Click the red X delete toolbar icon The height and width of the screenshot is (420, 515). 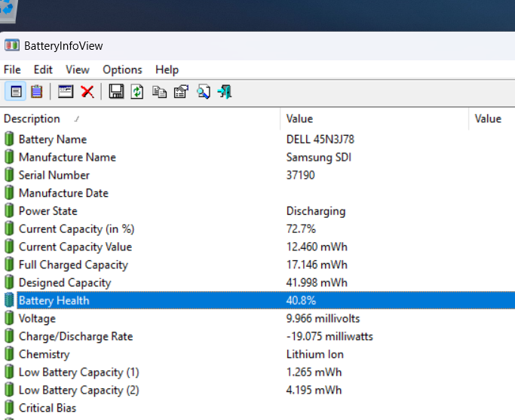[x=87, y=92]
